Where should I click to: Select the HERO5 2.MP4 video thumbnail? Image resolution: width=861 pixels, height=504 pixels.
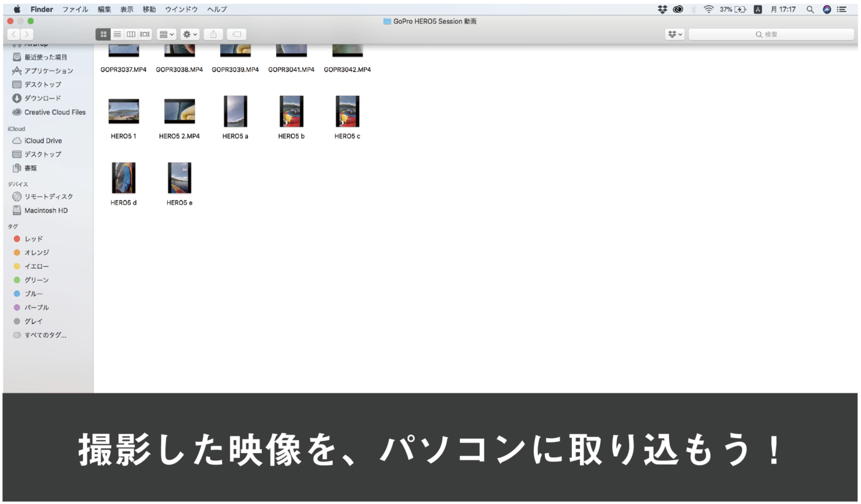pyautogui.click(x=180, y=111)
